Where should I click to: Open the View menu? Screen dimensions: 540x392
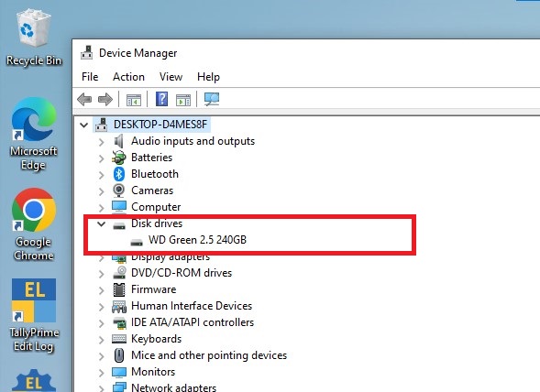coord(171,77)
